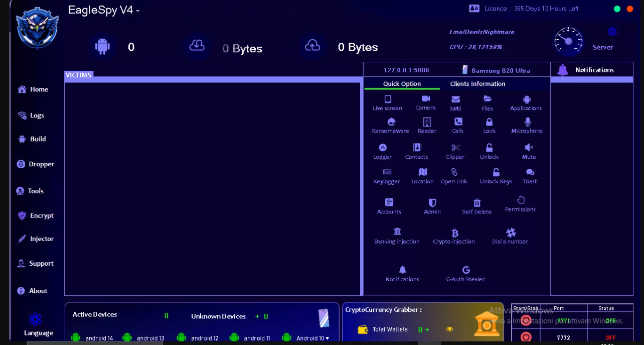
Task: Open the Location map icon
Action: (x=423, y=172)
